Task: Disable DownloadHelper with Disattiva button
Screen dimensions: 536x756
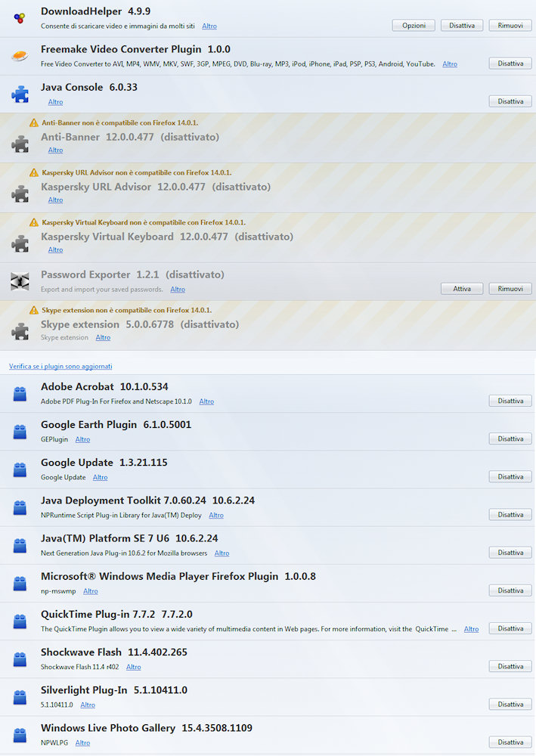Action: (462, 26)
